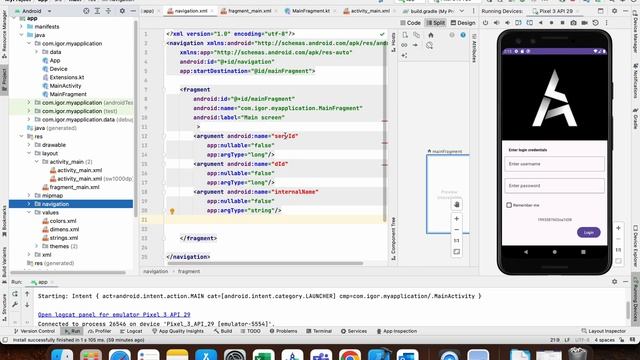The image size is (640, 360).
Task: Click Collapse All in Project panel toolbar
Action: (108, 11)
